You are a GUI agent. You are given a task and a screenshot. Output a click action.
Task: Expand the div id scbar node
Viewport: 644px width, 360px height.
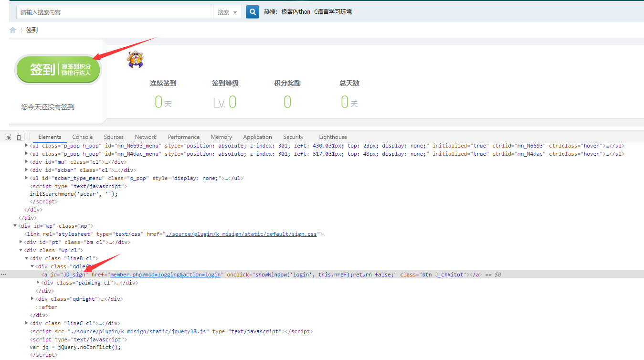tap(26, 170)
